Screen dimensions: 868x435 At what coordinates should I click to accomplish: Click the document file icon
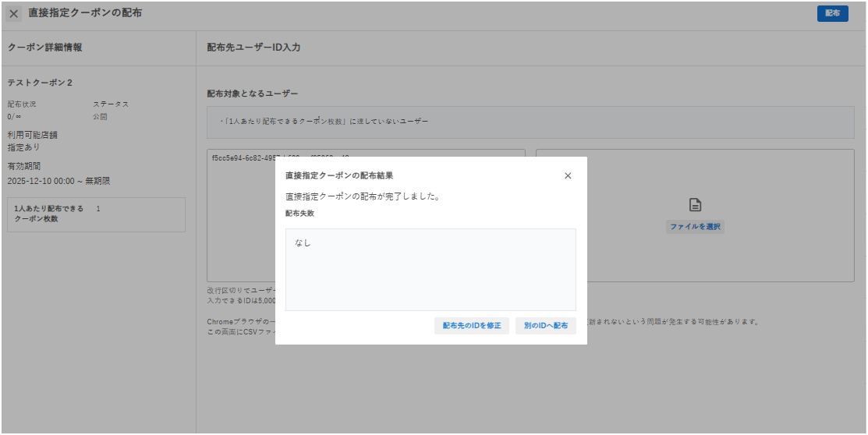[696, 205]
